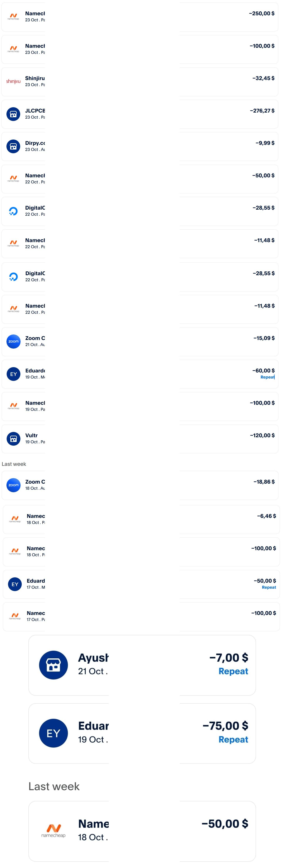The image size is (282, 868).
Task: Repeat the −75,00 $ Eduardo payment
Action: click(x=233, y=740)
